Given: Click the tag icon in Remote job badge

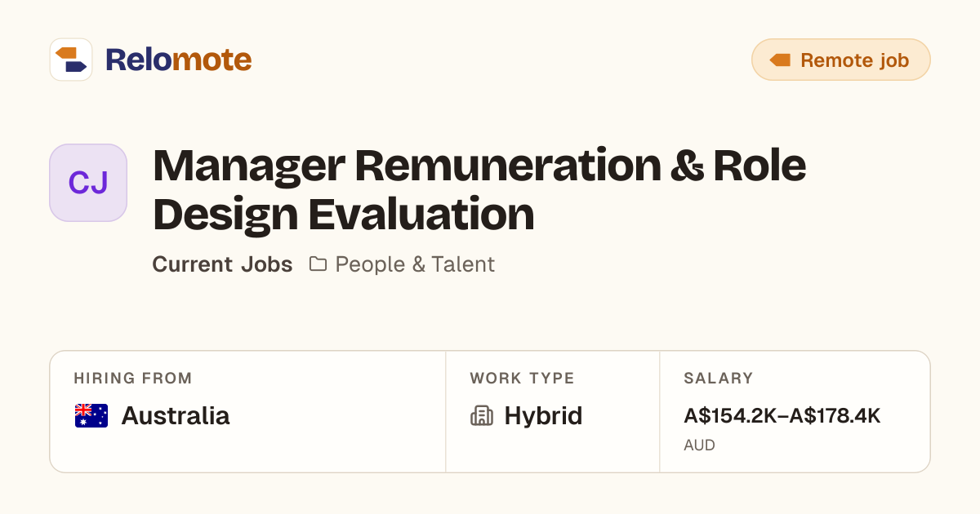Looking at the screenshot, I should [780, 60].
